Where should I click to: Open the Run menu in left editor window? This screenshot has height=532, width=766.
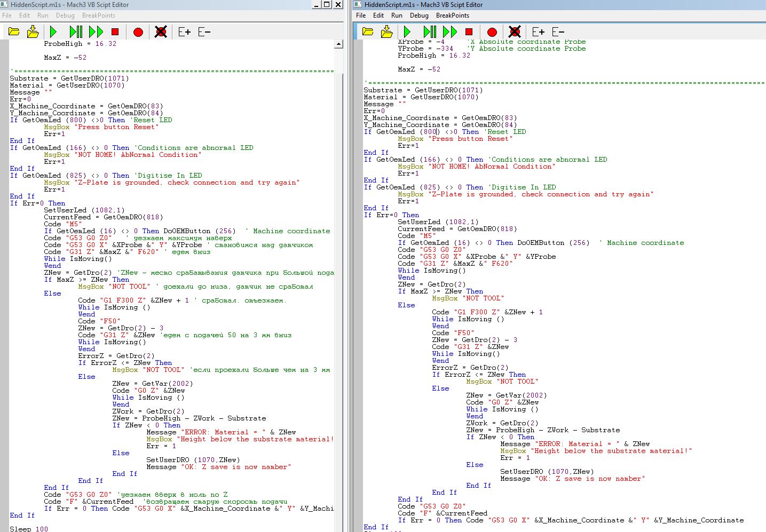coord(43,15)
